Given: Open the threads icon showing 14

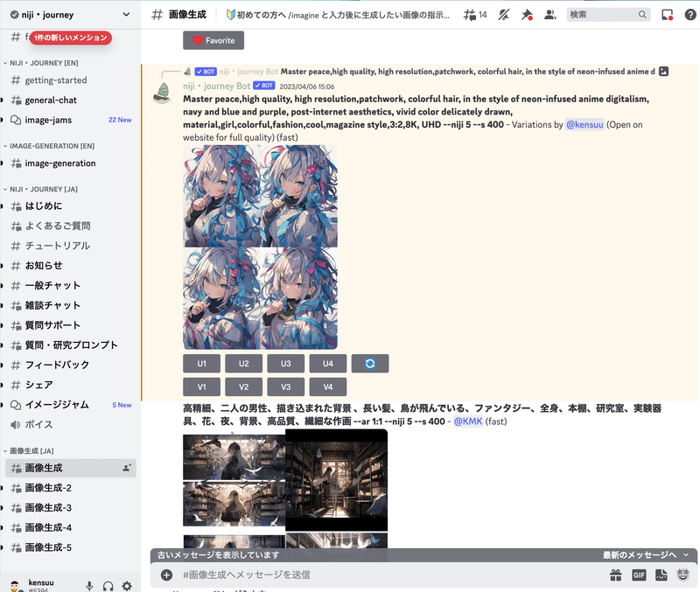Looking at the screenshot, I should pyautogui.click(x=475, y=15).
